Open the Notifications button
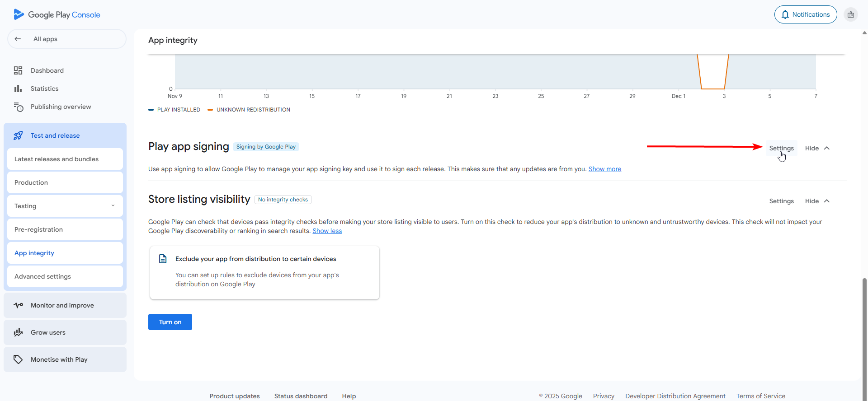The image size is (868, 401). 806,14
